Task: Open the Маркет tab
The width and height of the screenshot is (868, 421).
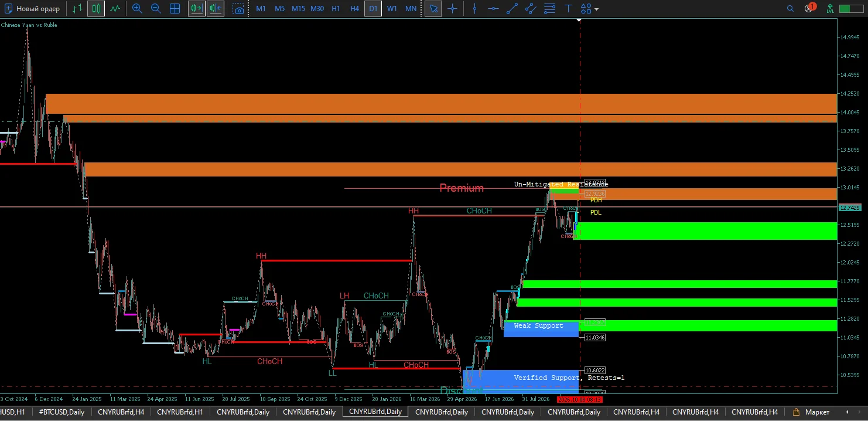Action: click(812, 412)
